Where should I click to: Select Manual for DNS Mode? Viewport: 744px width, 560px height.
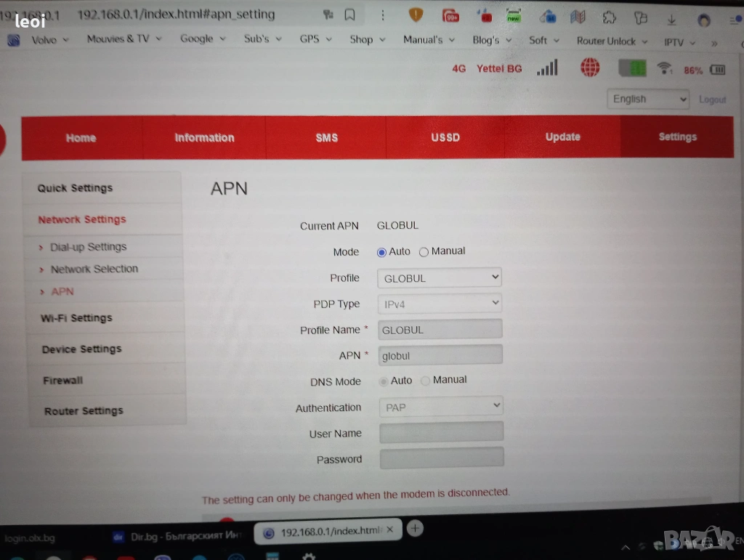coord(426,381)
